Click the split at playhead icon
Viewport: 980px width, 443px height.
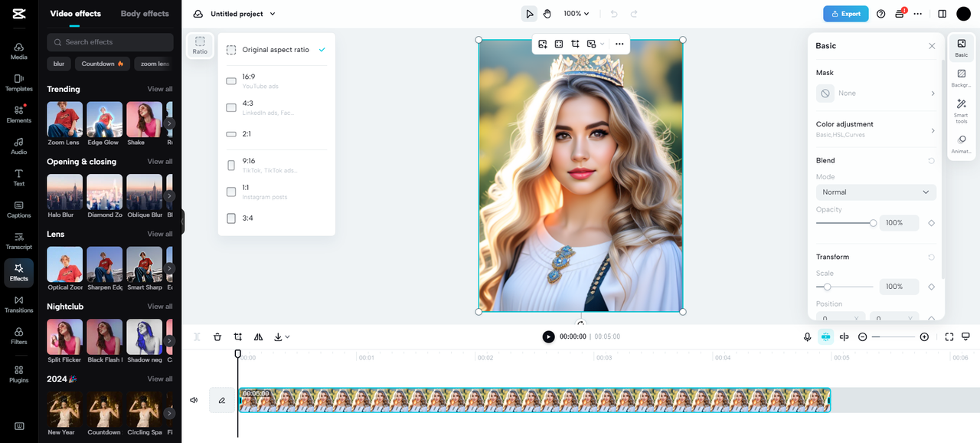(844, 336)
